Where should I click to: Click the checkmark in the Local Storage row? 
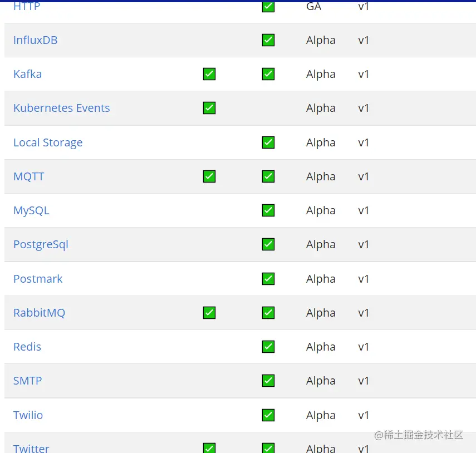(268, 142)
